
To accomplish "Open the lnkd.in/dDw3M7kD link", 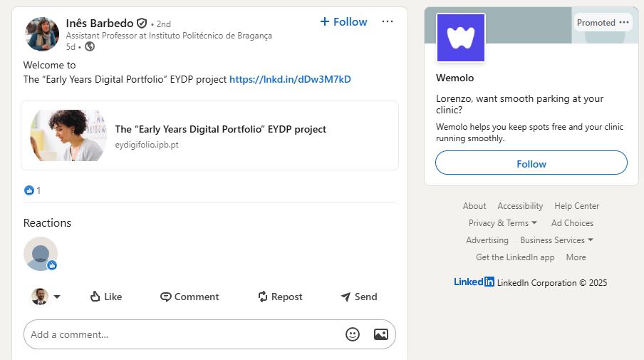I will click(290, 79).
